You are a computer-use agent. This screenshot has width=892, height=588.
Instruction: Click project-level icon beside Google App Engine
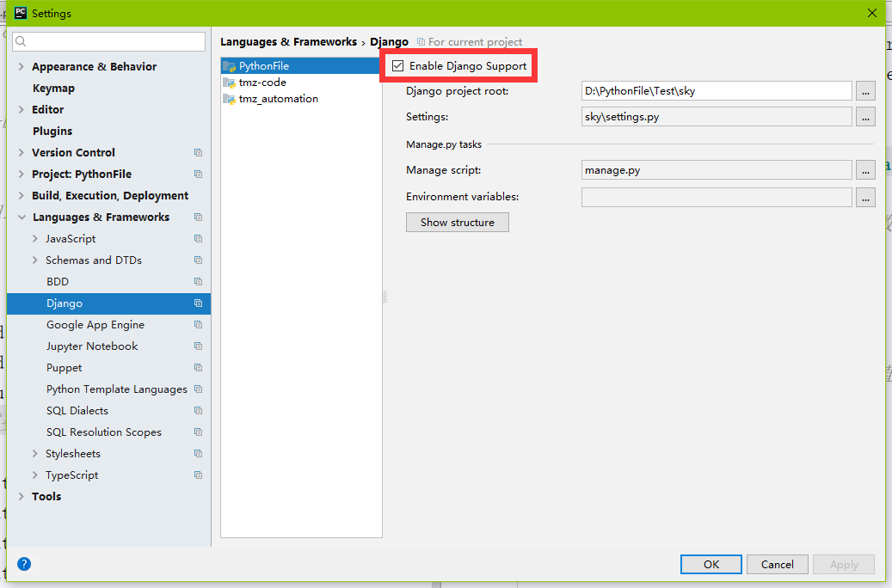(198, 325)
